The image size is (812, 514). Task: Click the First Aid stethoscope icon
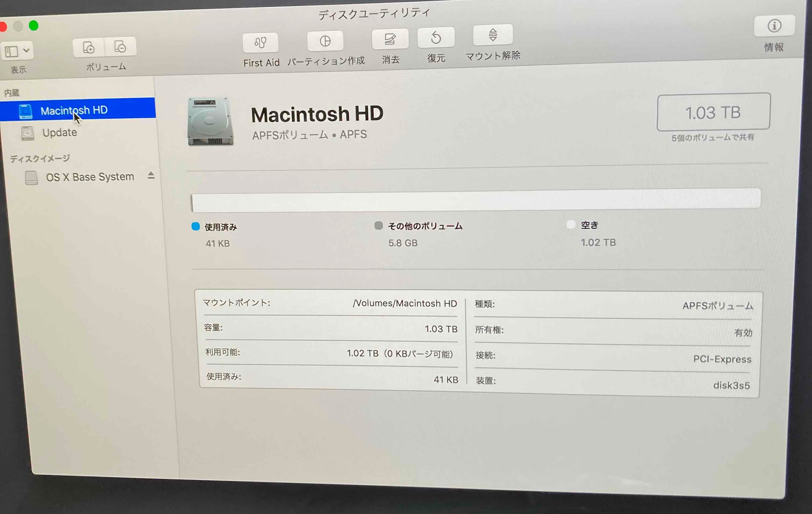click(260, 43)
